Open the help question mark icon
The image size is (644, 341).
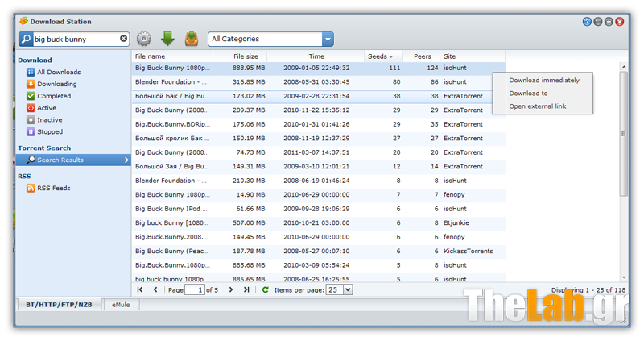[587, 22]
